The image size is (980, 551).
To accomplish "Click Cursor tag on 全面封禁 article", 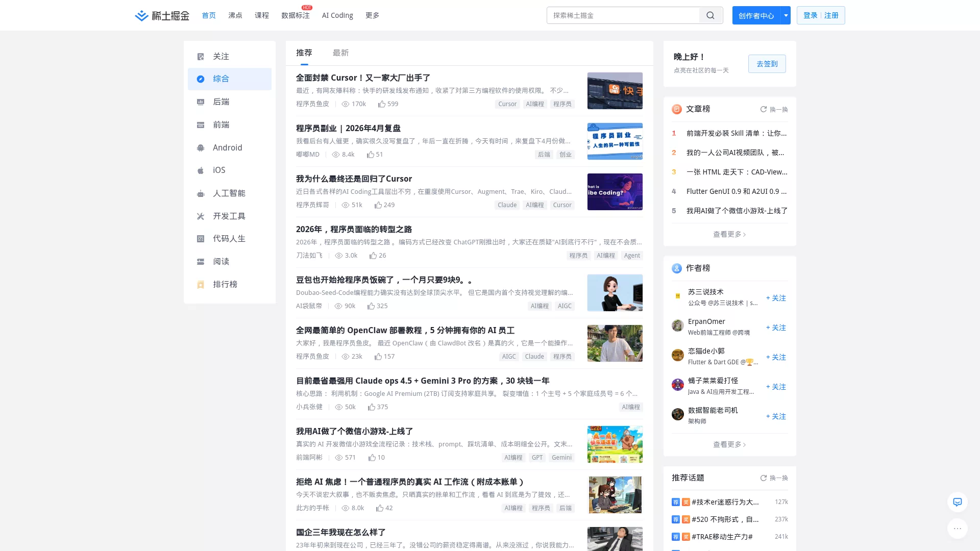I will click(x=507, y=104).
